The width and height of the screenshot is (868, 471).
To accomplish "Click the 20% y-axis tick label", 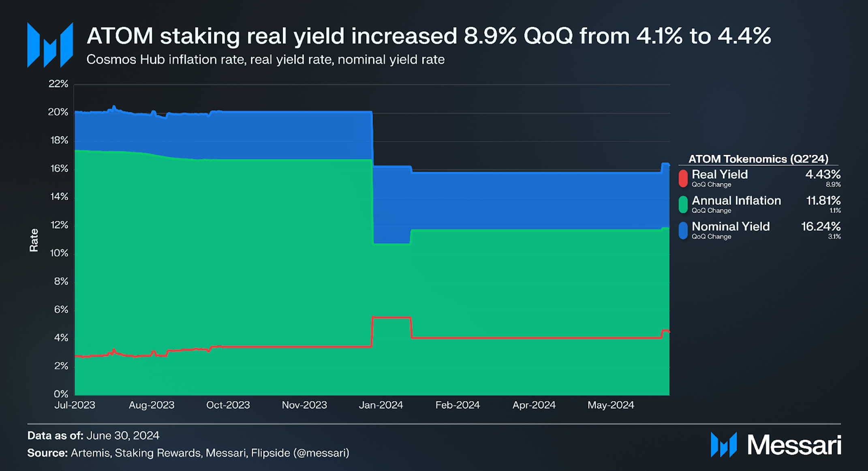I will click(58, 112).
